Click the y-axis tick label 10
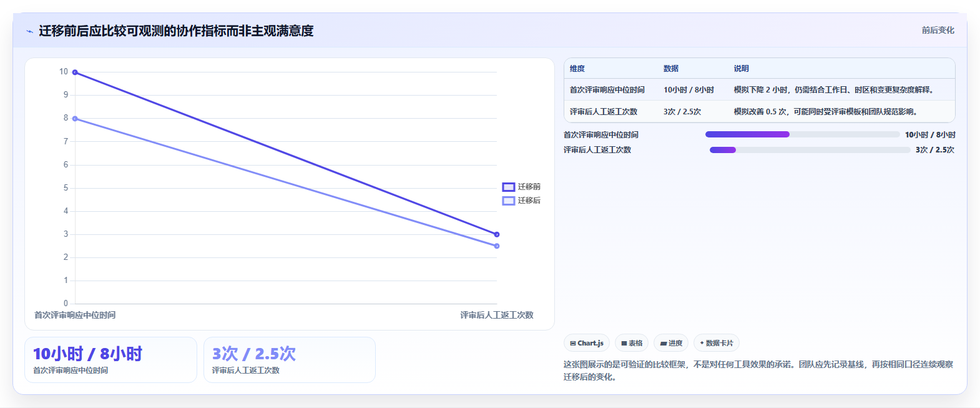This screenshot has width=980, height=408. 64,72
